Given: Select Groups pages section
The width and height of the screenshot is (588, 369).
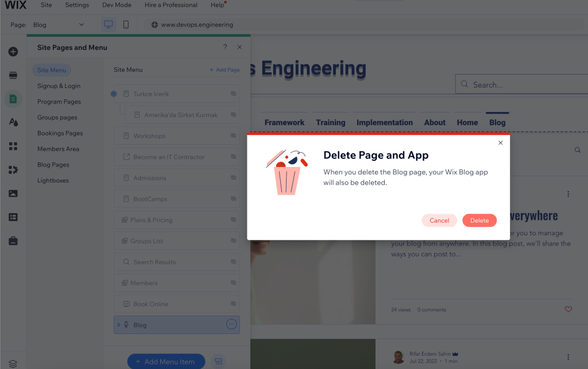Looking at the screenshot, I should [x=57, y=117].
